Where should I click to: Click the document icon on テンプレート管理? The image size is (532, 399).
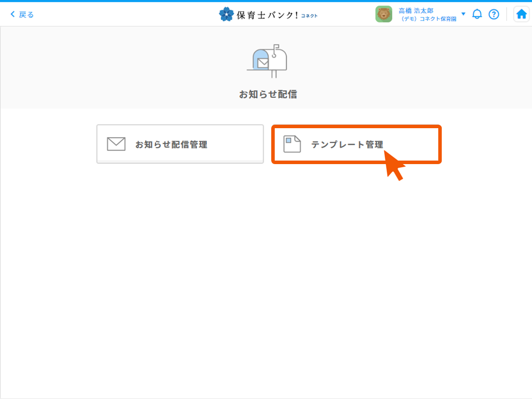pyautogui.click(x=292, y=144)
